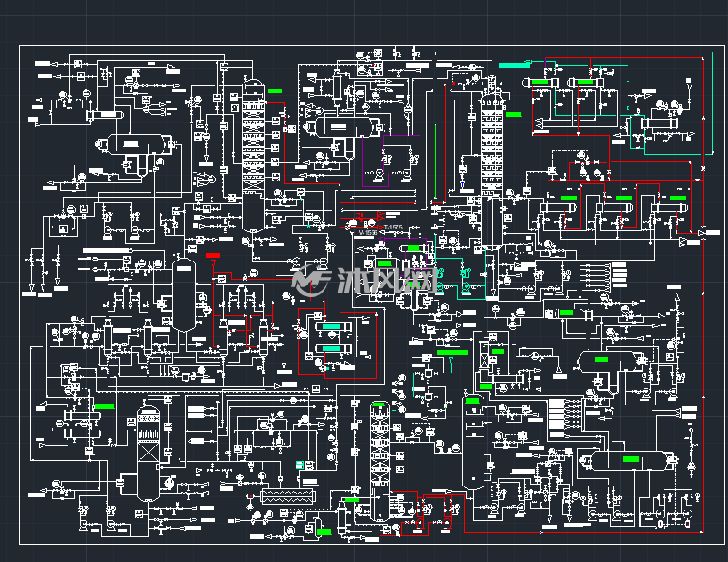The height and width of the screenshot is (562, 728).
Task: Select the red filled tag above the funnel symbol
Action: (x=213, y=256)
